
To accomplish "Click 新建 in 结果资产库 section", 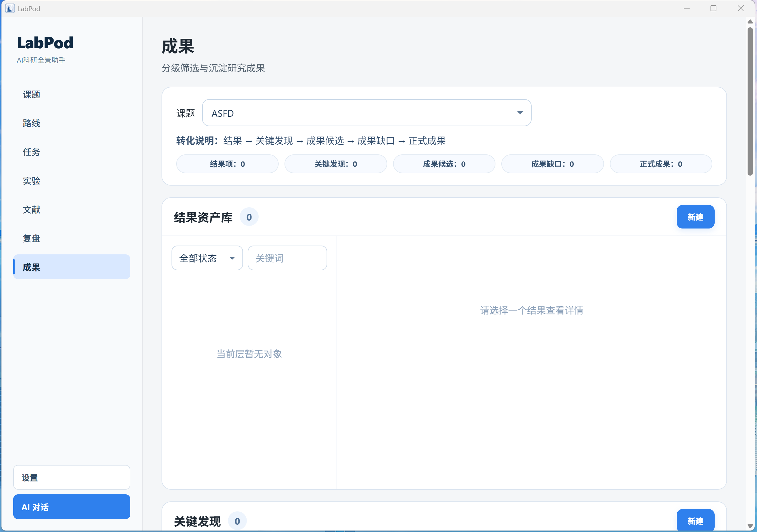I will 695,217.
